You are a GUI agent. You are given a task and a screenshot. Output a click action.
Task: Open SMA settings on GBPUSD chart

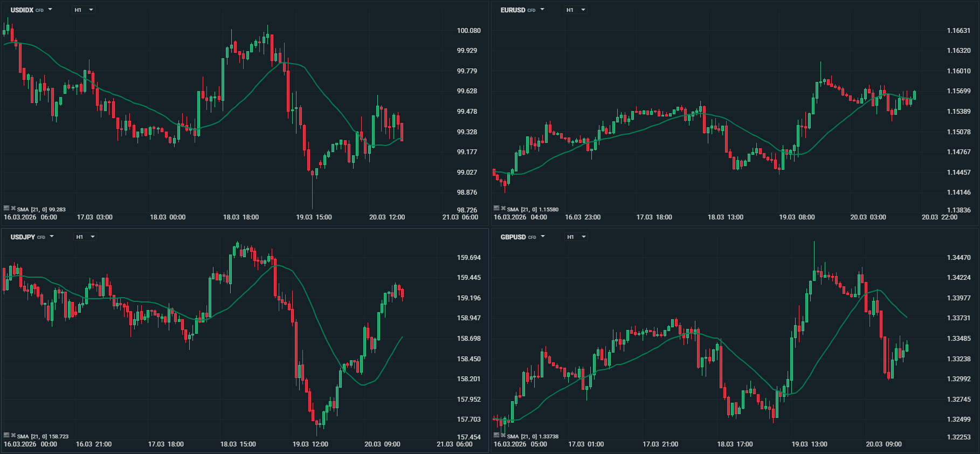[496, 435]
